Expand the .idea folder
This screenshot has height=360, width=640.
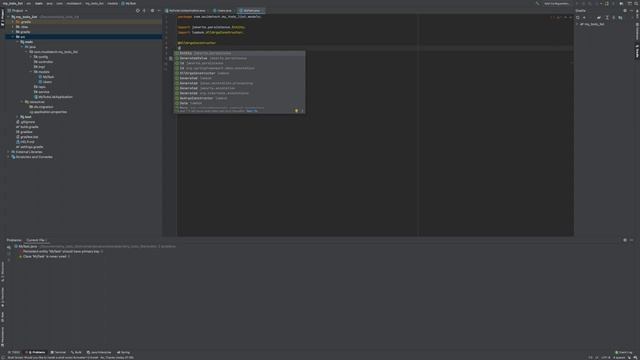13,27
